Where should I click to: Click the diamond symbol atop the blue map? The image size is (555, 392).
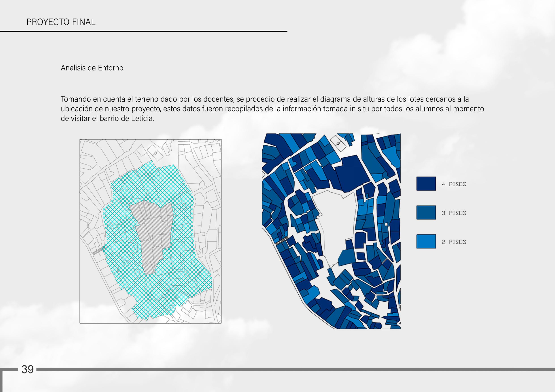click(x=338, y=143)
